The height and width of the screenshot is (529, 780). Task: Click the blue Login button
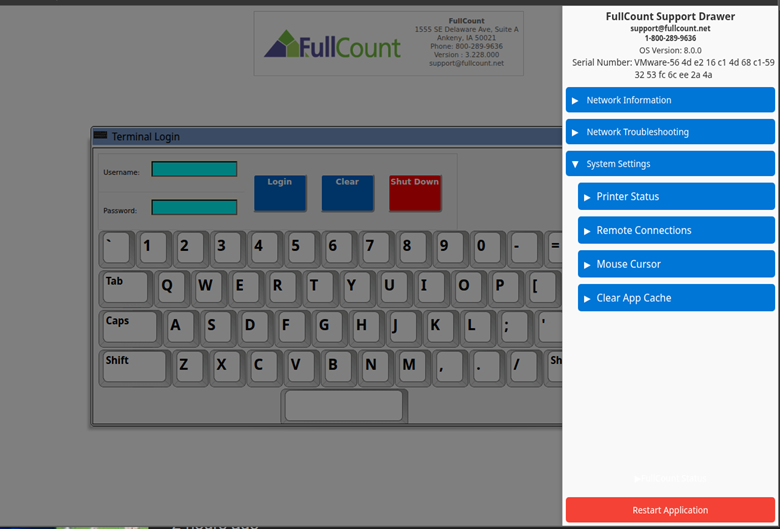tap(280, 193)
